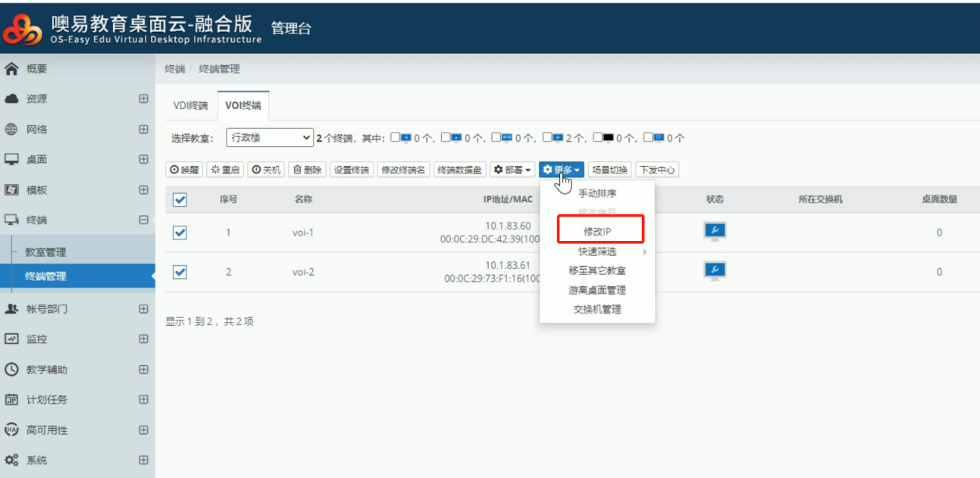
Task: Click the 教学辅助 clock icon
Action: point(11,370)
